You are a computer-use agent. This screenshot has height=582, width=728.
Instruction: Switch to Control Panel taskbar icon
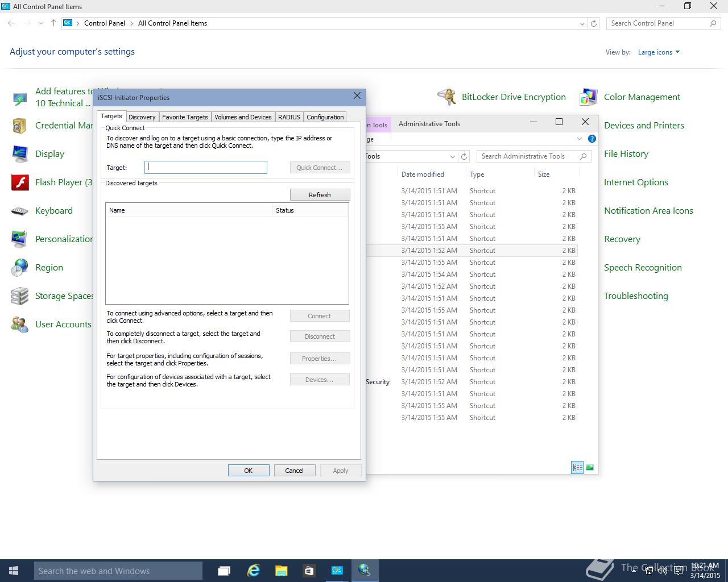tap(337, 571)
